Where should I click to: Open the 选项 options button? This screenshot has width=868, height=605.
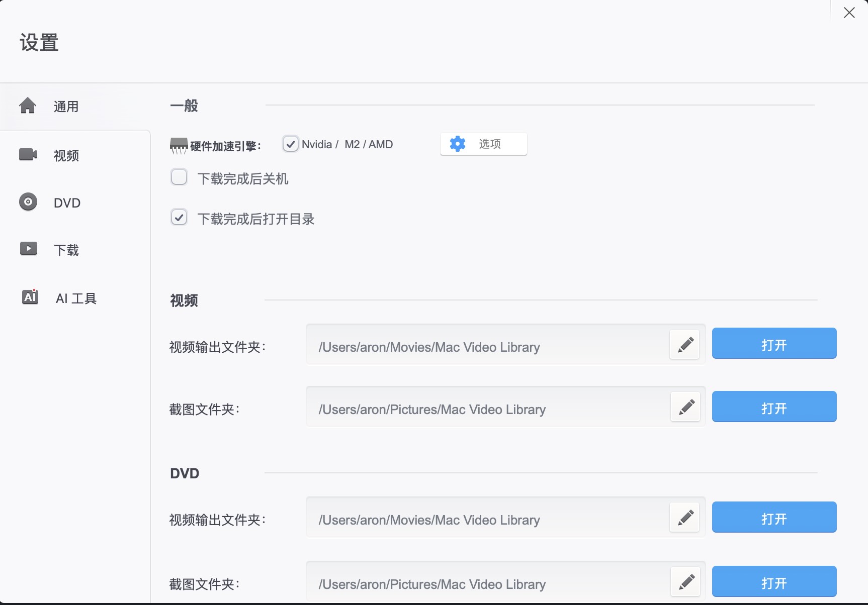click(484, 144)
